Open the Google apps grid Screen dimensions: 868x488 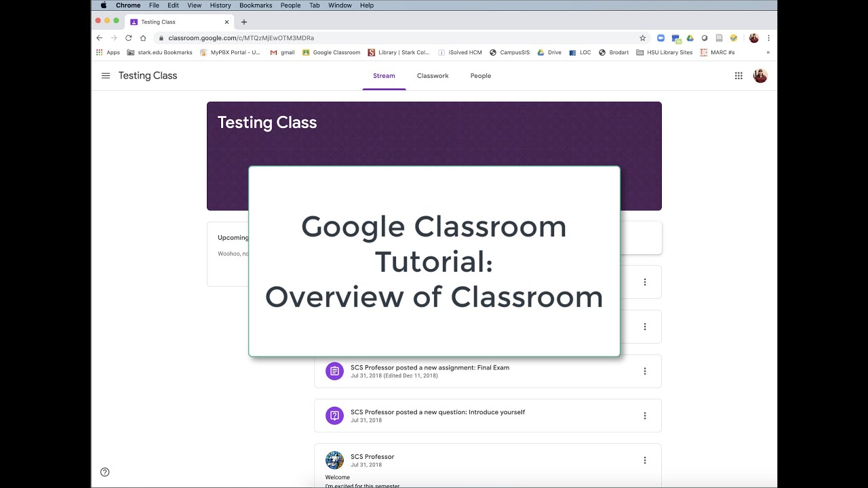tap(738, 76)
